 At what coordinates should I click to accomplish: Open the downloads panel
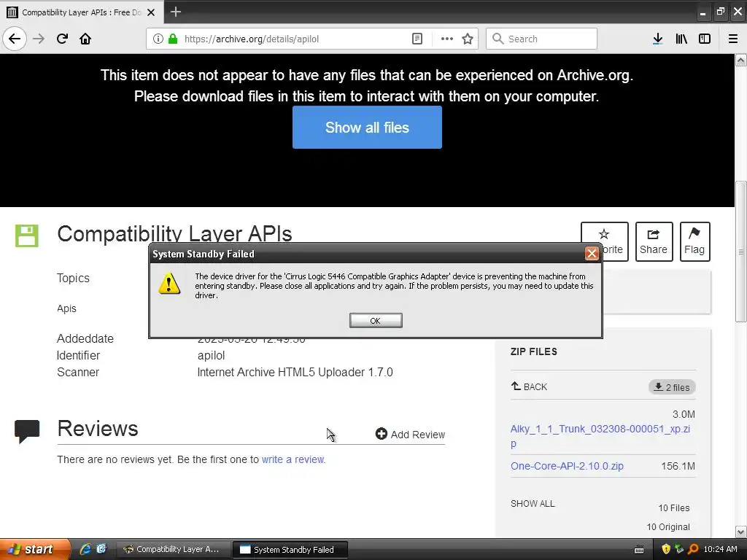tap(658, 39)
